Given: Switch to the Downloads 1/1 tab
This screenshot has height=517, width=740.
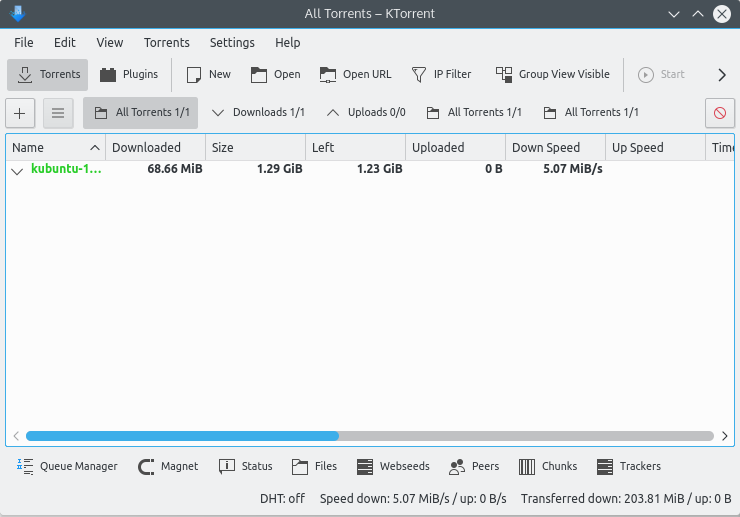Looking at the screenshot, I should coord(258,113).
